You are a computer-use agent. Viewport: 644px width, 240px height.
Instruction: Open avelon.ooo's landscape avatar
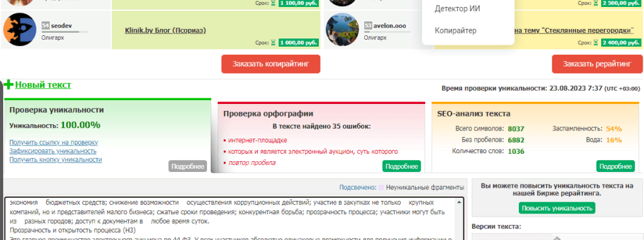pos(343,29)
